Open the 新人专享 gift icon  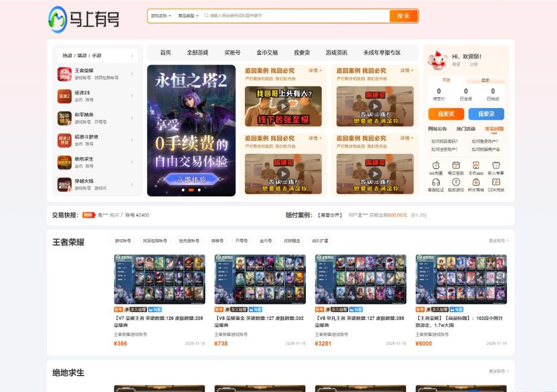496,165
